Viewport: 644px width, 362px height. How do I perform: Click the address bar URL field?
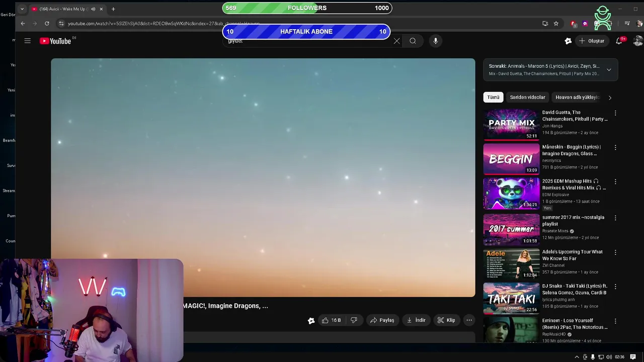pos(302,23)
